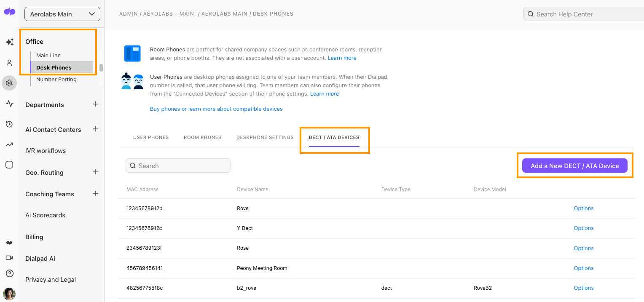Click magnifier icon in device search box
The height and width of the screenshot is (302, 644).
[x=133, y=166]
